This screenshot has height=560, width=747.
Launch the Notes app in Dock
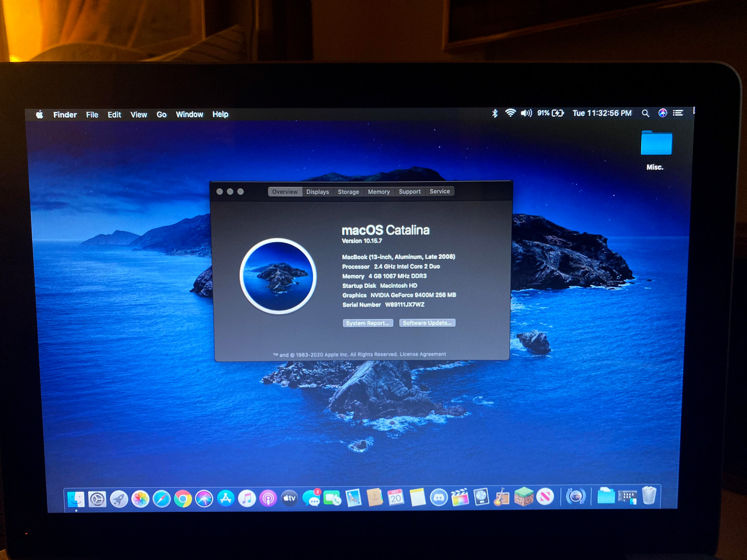click(417, 497)
